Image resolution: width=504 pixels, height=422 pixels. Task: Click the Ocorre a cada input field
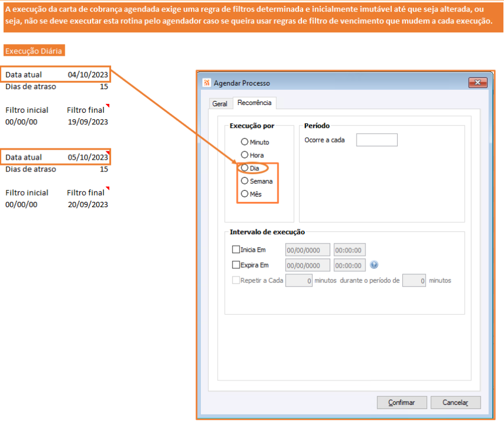point(377,140)
